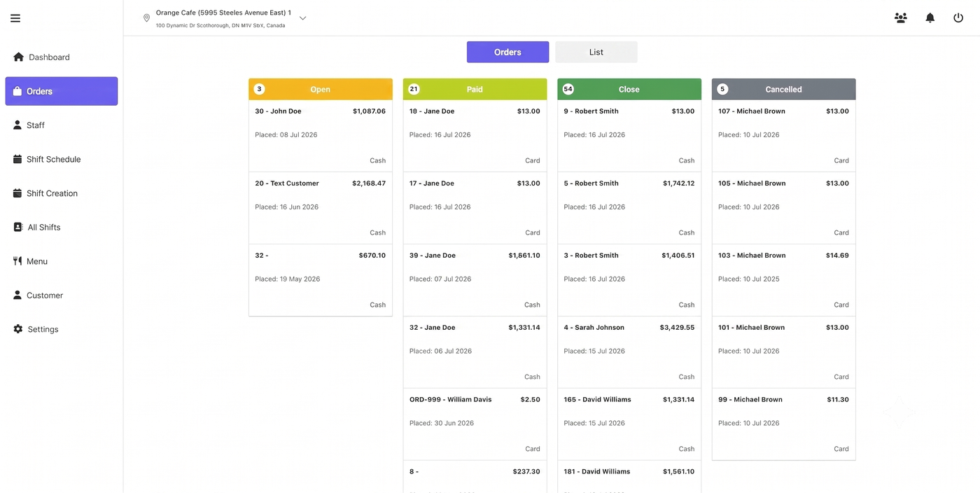Click the cafe address line text
Screen dimensions: 980x493
[x=220, y=26]
